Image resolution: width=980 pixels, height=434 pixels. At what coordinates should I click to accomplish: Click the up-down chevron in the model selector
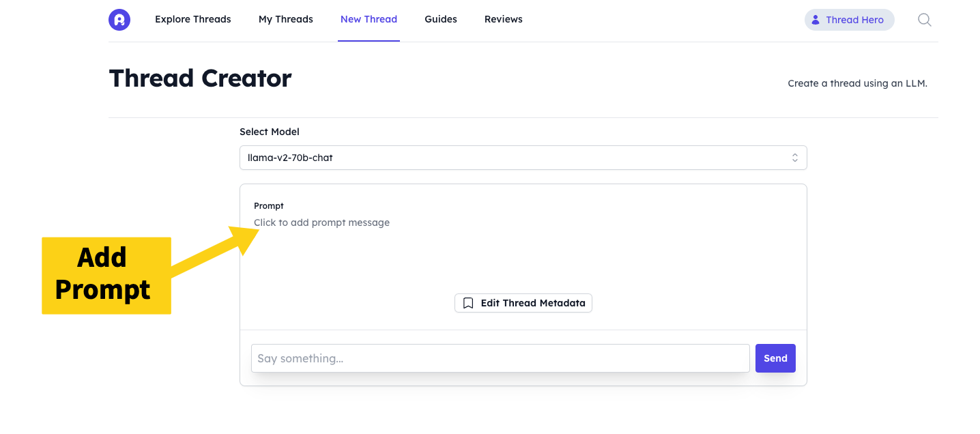(x=794, y=158)
